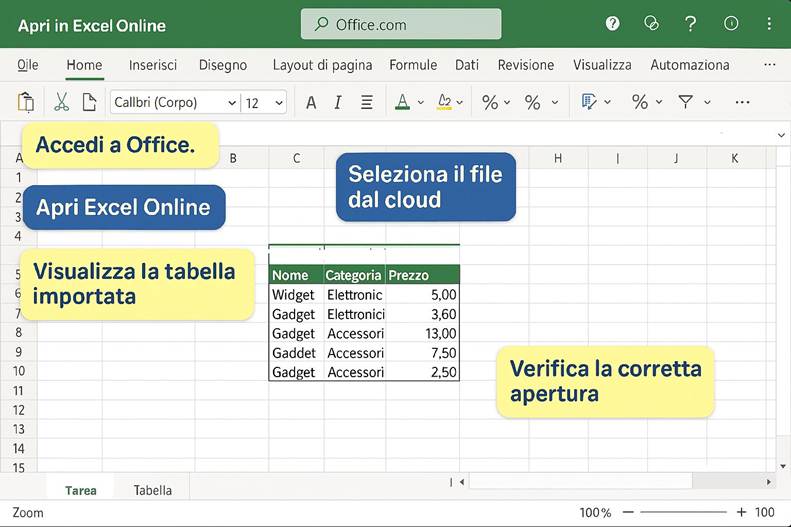This screenshot has width=791, height=527.
Task: Click the letter A font button
Action: point(311,102)
